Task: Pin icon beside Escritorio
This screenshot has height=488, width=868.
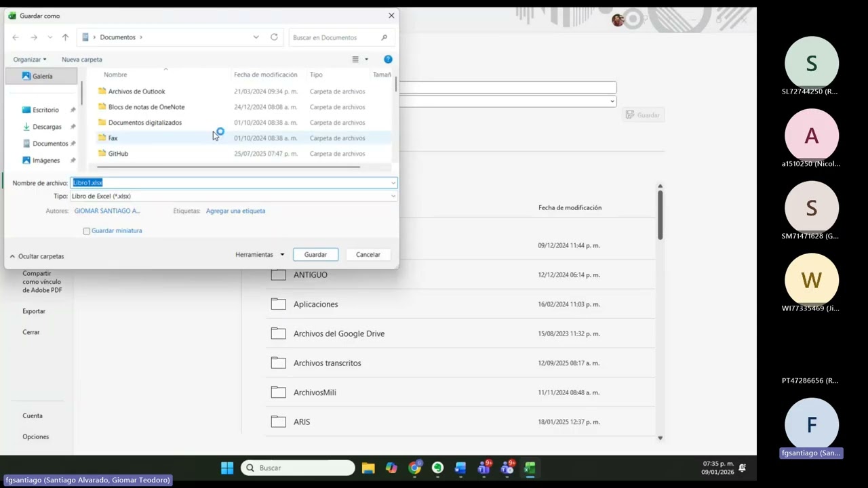Action: (73, 110)
